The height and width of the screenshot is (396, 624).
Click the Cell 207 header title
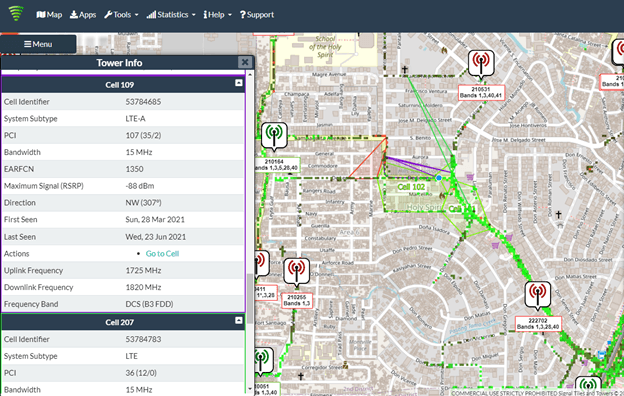click(x=119, y=322)
